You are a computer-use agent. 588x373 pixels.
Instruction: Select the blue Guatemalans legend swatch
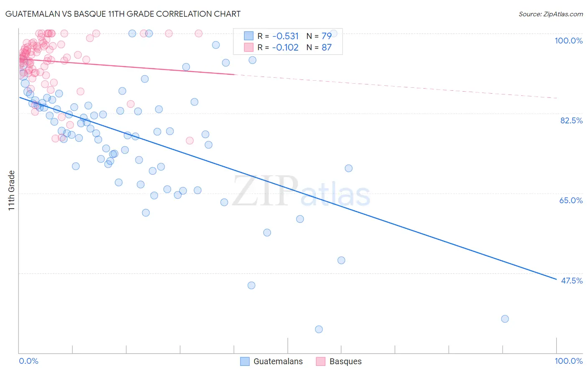pyautogui.click(x=245, y=361)
